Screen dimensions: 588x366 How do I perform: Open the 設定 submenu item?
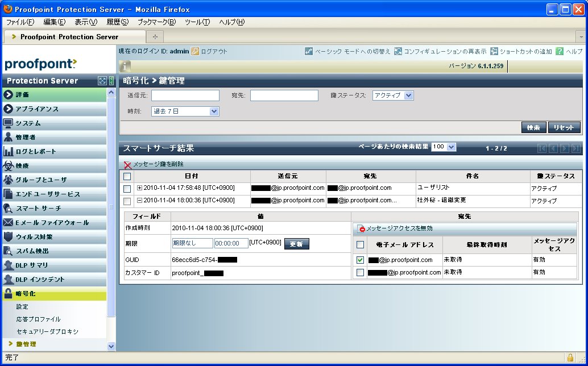click(22, 307)
